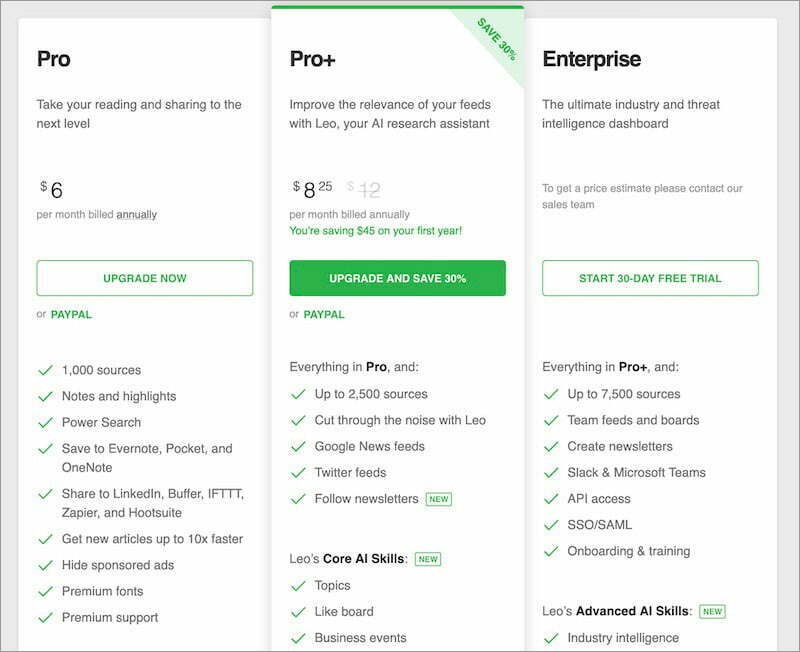800x652 pixels.
Task: Click the NEW badge beside Follow newsletters
Action: click(x=438, y=498)
